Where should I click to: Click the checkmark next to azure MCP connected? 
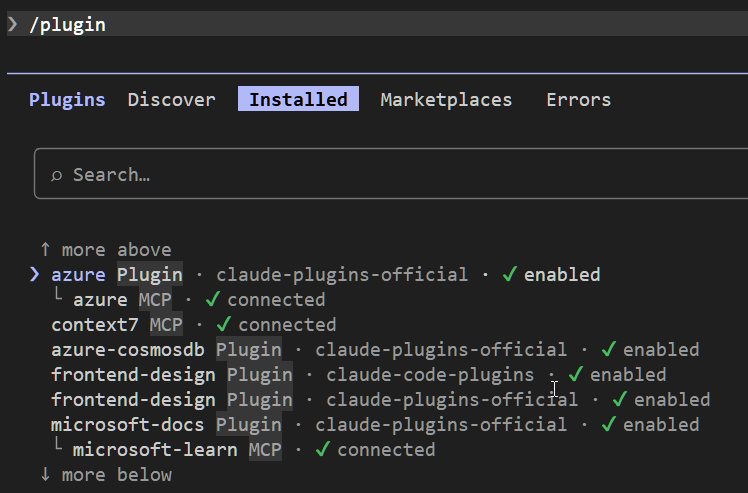click(x=213, y=299)
